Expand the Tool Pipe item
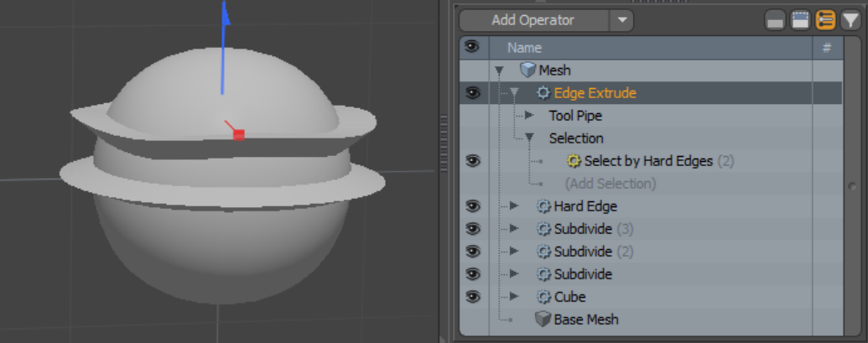Screen dimensions: 868x343 click(529, 115)
